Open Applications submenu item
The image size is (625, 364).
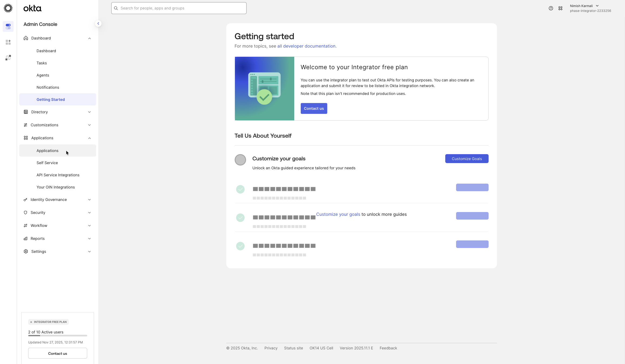pyautogui.click(x=57, y=151)
